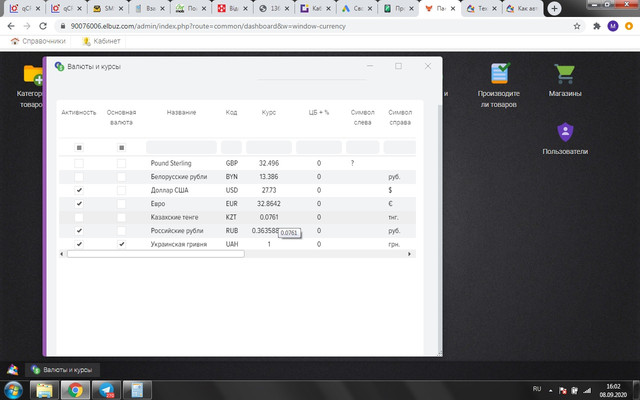Show hidden system tray icons arrow

pos(551,391)
